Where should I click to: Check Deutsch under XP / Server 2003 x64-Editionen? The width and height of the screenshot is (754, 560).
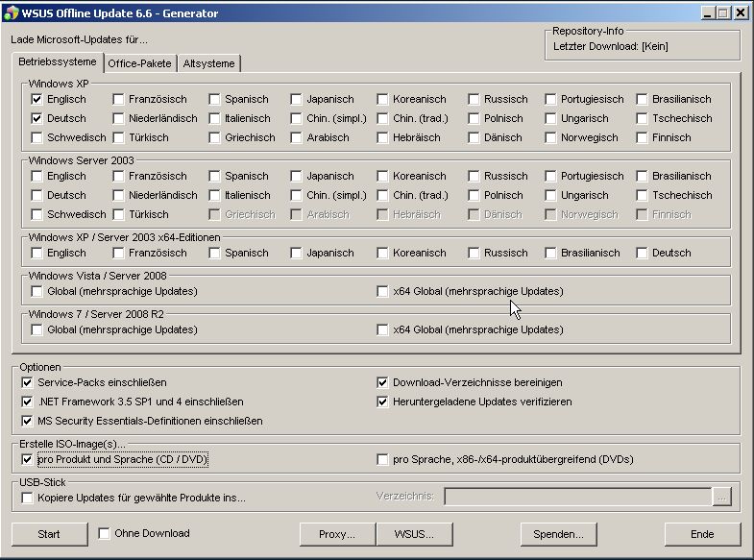coord(642,253)
